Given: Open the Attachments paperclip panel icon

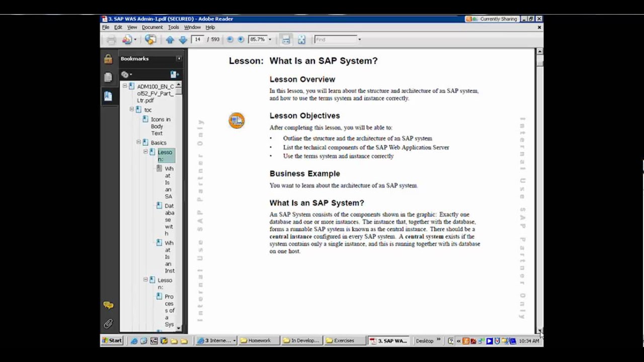Looking at the screenshot, I should point(108,323).
